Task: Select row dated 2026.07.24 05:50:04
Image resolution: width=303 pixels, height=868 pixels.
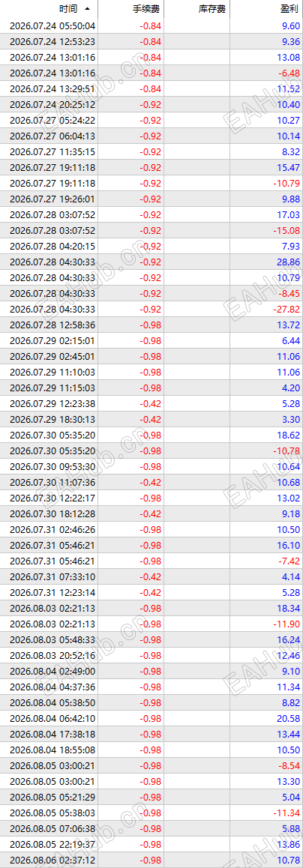Action: coord(151,26)
